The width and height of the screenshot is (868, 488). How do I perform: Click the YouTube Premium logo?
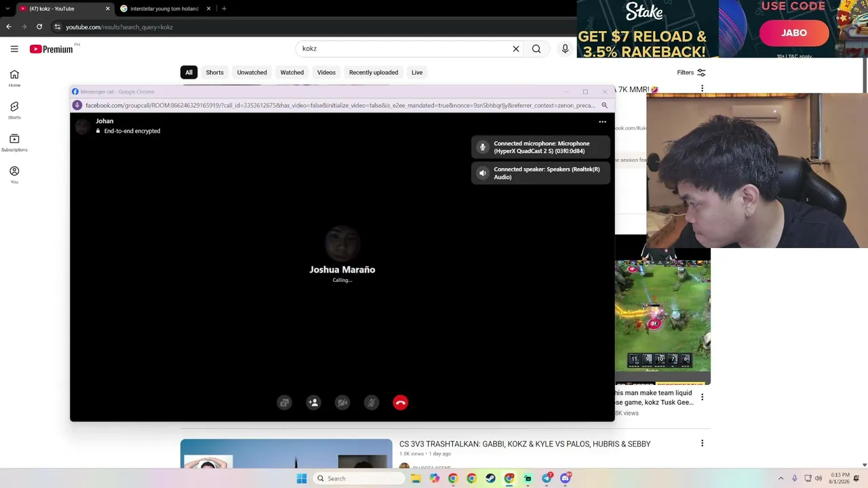tap(51, 49)
